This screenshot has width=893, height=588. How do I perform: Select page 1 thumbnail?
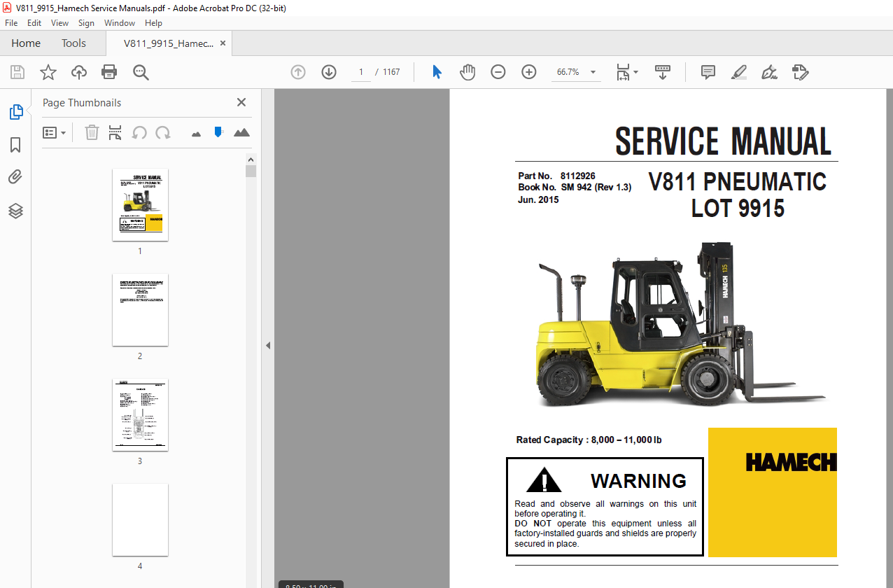pyautogui.click(x=140, y=205)
